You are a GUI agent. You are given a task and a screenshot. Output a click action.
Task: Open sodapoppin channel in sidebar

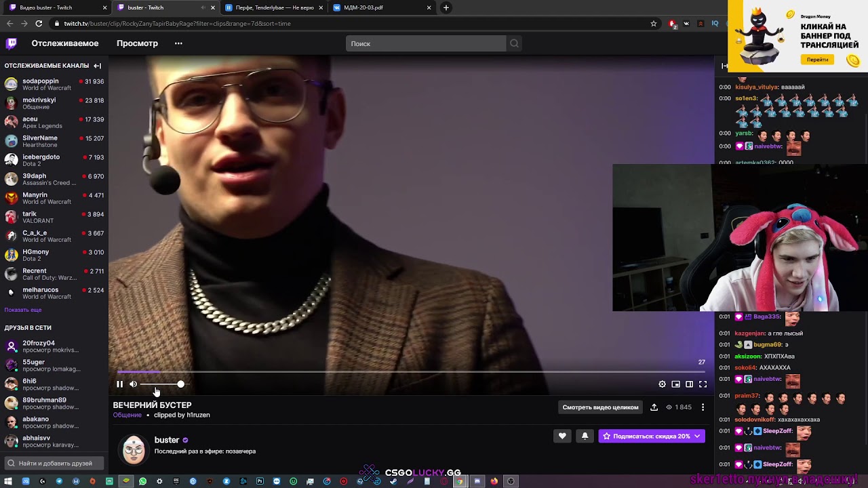[x=54, y=85]
